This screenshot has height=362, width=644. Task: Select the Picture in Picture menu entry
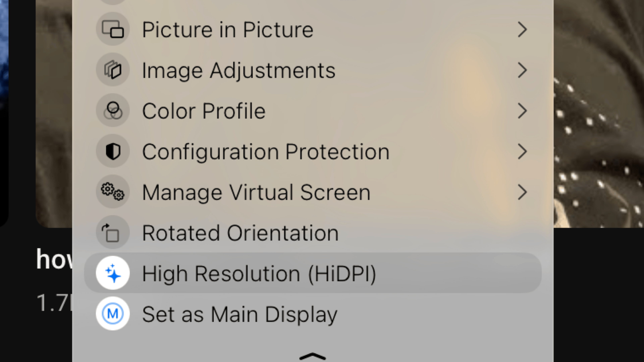[x=228, y=30]
